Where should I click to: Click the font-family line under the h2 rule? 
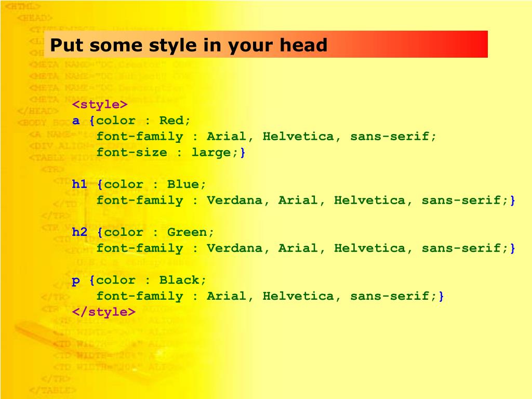click(305, 248)
